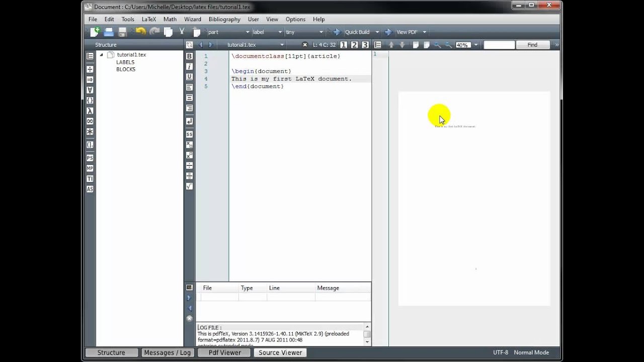Align text left via editor sidebar icon
Viewport: 644px width, 362px height.
tap(189, 87)
